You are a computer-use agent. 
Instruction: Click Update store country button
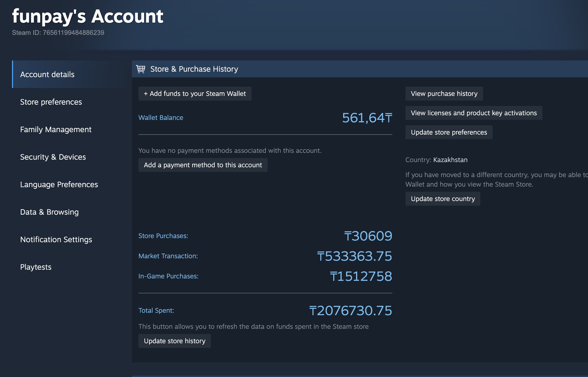(443, 199)
